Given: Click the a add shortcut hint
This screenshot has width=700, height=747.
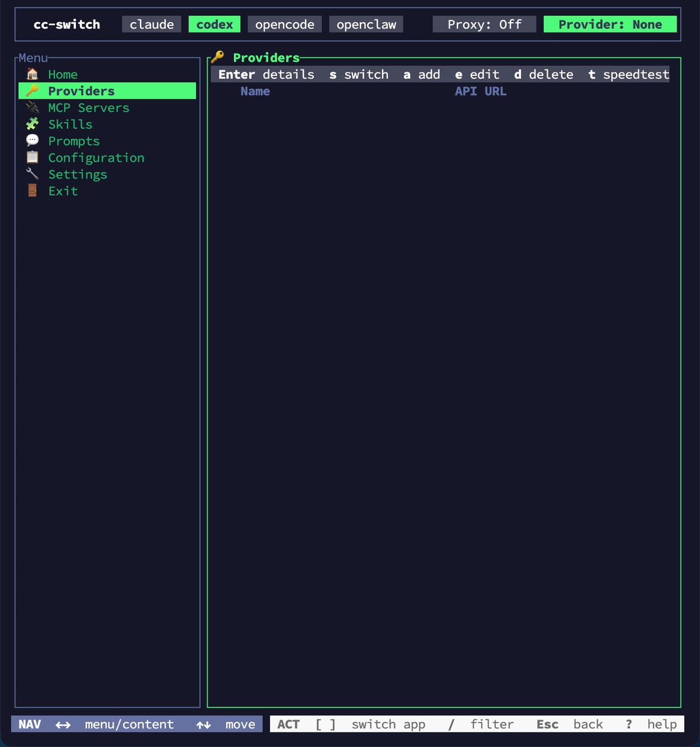Looking at the screenshot, I should pyautogui.click(x=422, y=74).
